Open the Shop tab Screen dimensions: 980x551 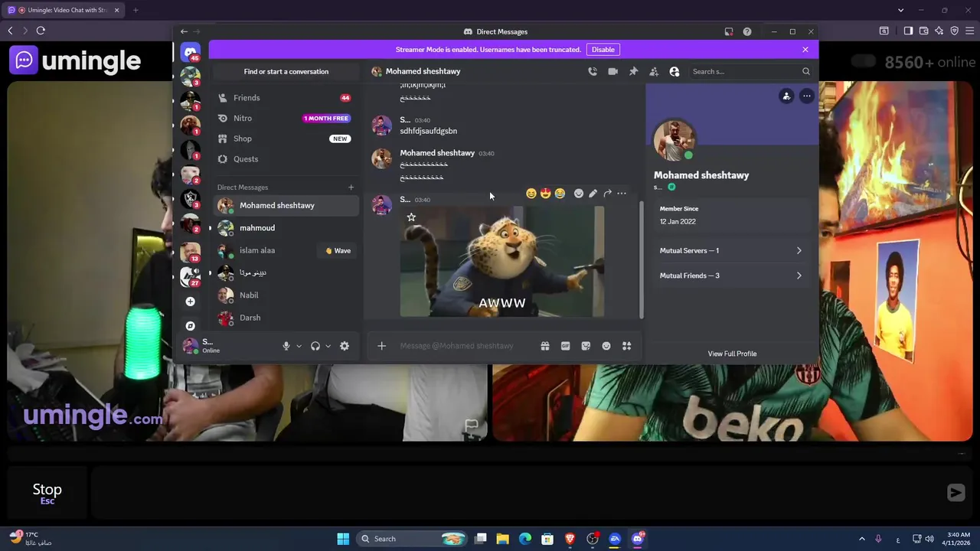(285, 139)
